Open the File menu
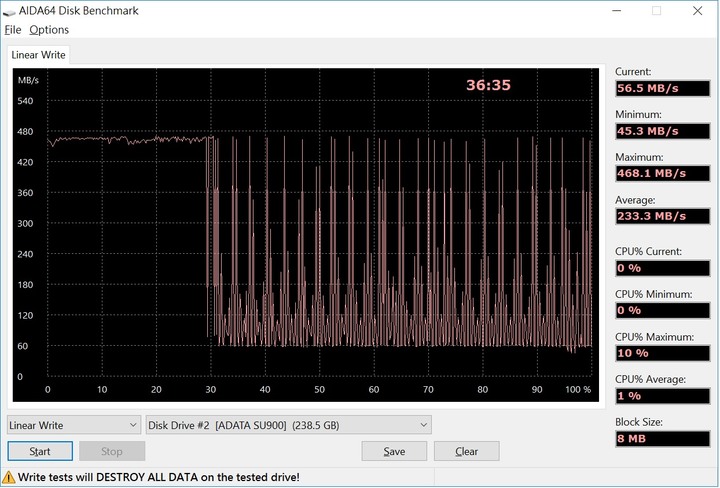Viewport: 720px width, 488px height. (13, 30)
